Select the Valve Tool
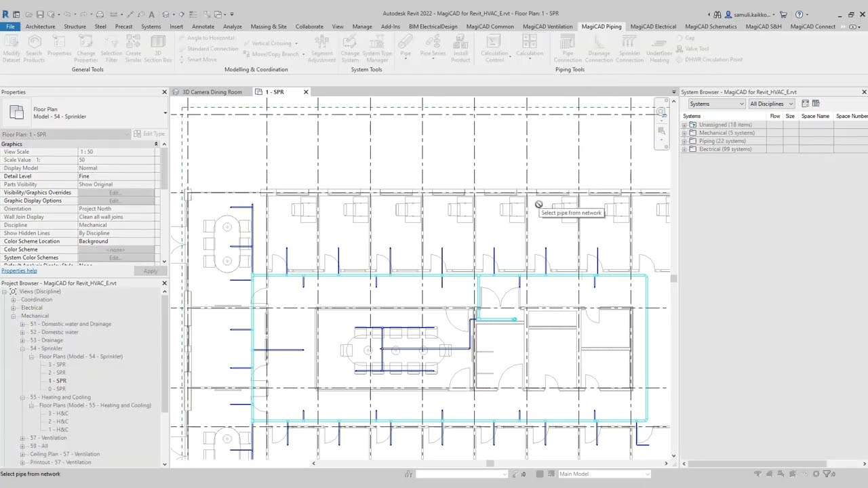868x488 pixels. [x=692, y=49]
